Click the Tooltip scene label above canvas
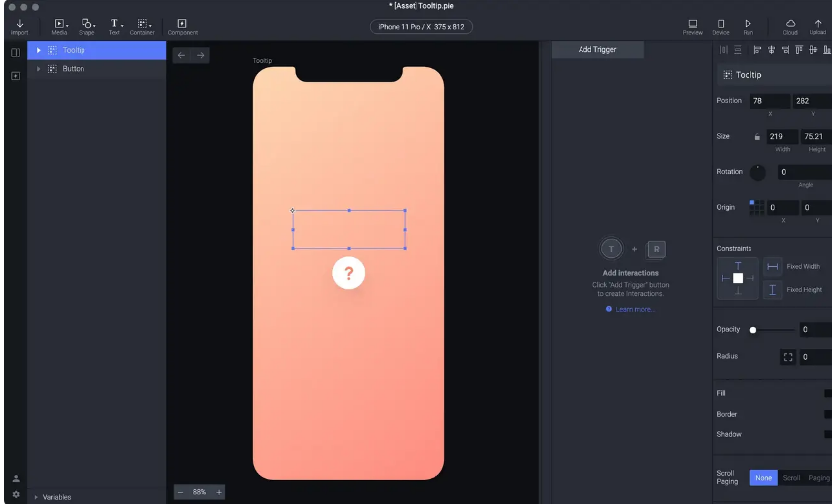Screen dimensions: 832x504 (262, 61)
